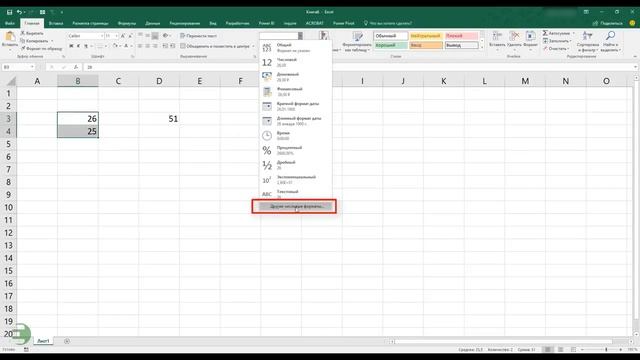Click the Save icon in the quick access toolbar
Viewport: 640px width, 360px height.
pyautogui.click(x=9, y=12)
